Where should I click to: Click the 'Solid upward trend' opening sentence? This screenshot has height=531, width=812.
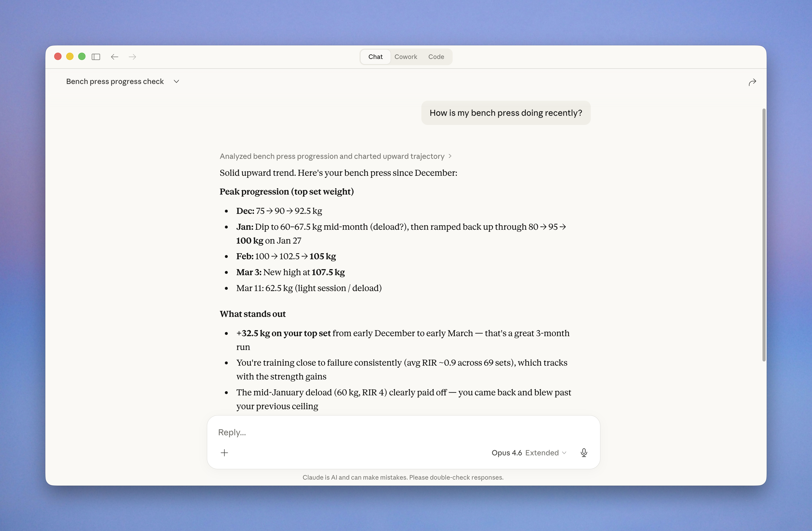point(339,173)
